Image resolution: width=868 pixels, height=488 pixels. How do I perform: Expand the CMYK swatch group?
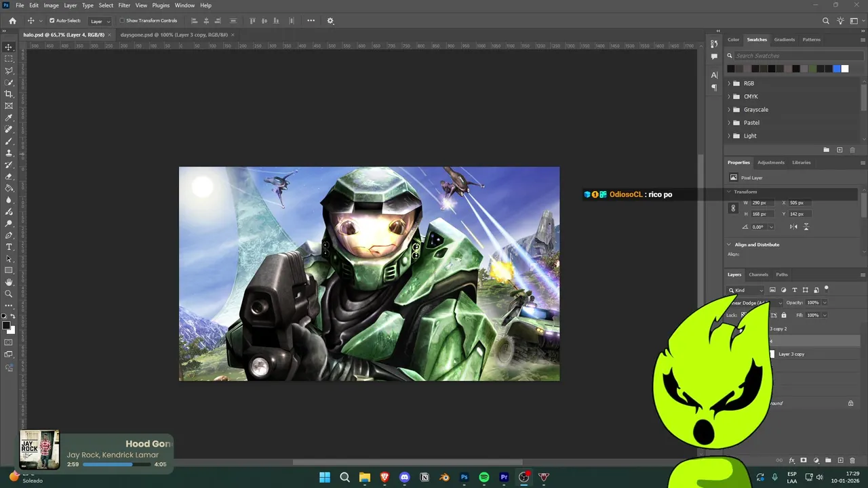(730, 96)
